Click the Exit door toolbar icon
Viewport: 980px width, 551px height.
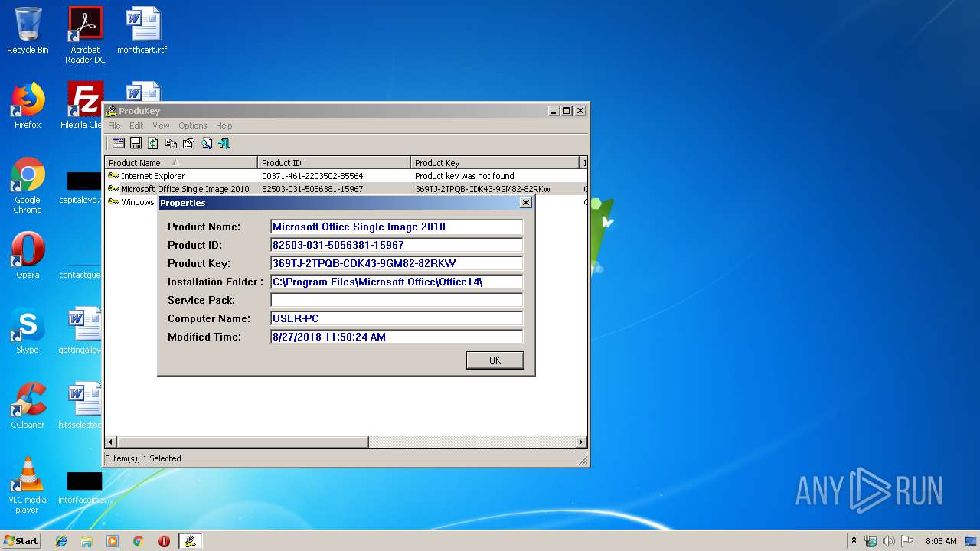pyautogui.click(x=224, y=143)
